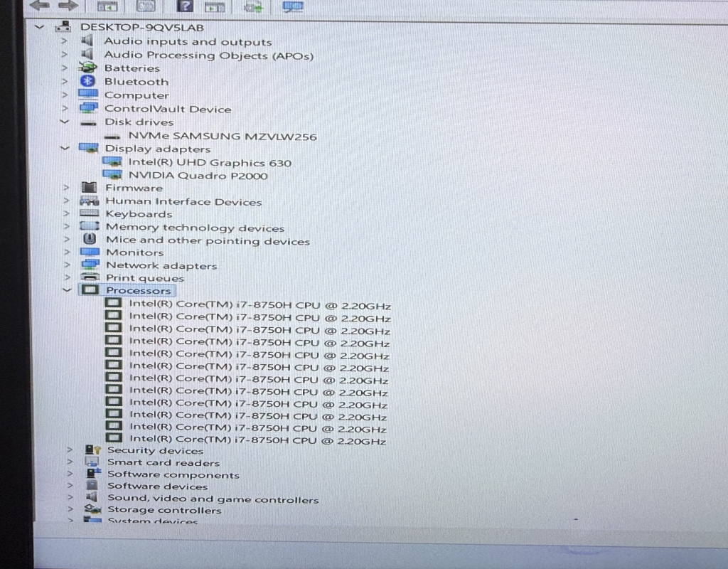Expand the ControlVault Device arrow
This screenshot has width=728, height=569.
64,108
